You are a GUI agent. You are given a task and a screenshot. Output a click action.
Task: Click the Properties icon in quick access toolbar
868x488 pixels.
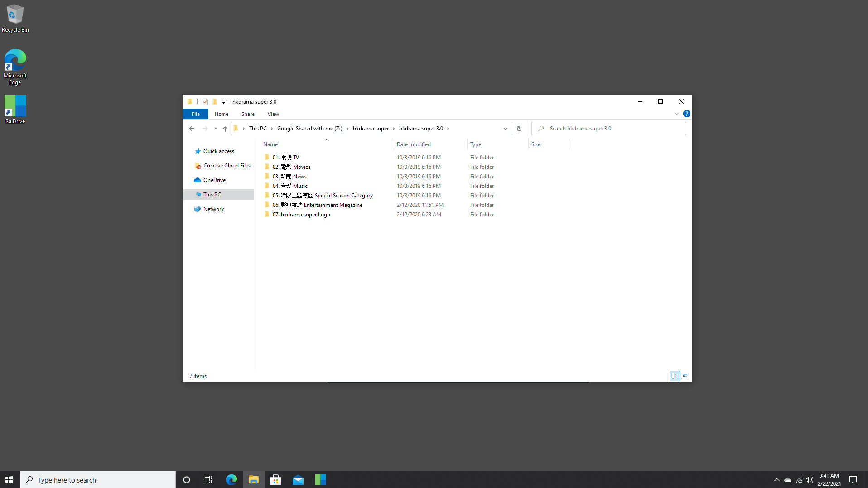tap(205, 101)
